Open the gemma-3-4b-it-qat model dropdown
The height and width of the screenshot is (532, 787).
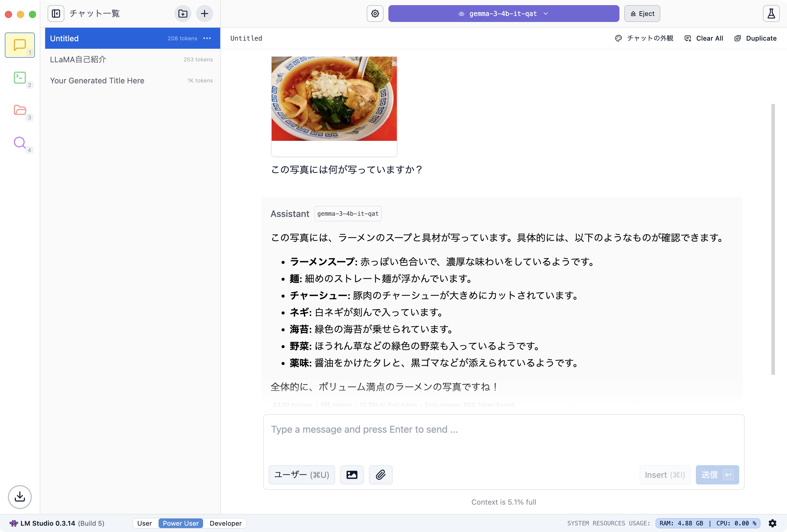504,14
